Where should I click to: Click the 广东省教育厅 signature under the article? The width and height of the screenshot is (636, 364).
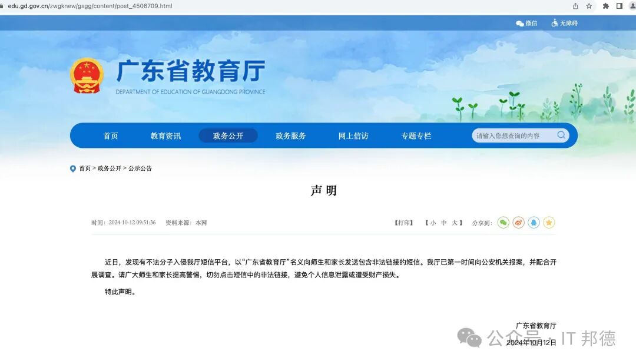(536, 326)
